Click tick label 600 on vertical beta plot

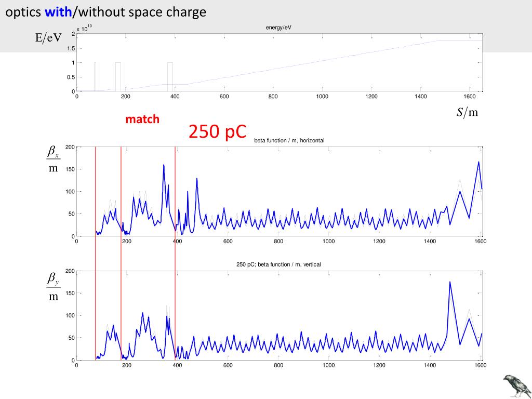click(x=228, y=365)
